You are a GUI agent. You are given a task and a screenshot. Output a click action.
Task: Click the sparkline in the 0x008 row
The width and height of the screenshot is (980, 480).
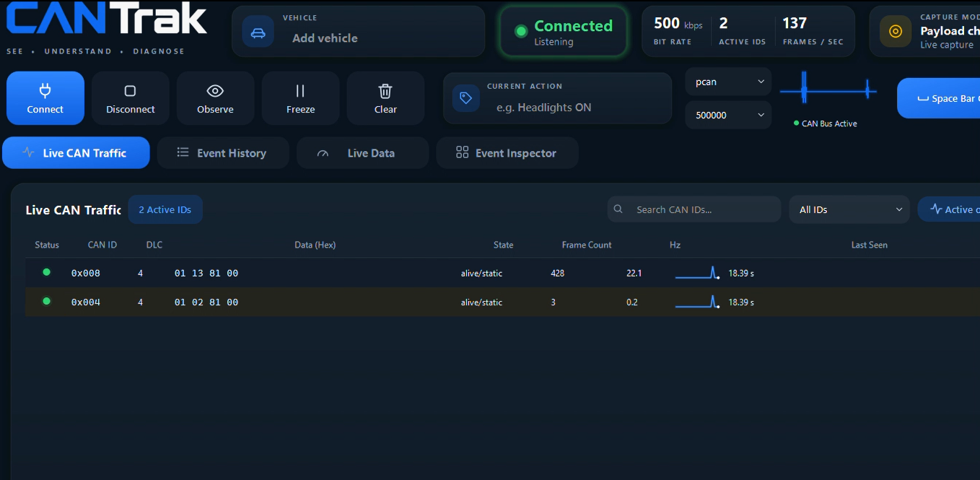[698, 273]
